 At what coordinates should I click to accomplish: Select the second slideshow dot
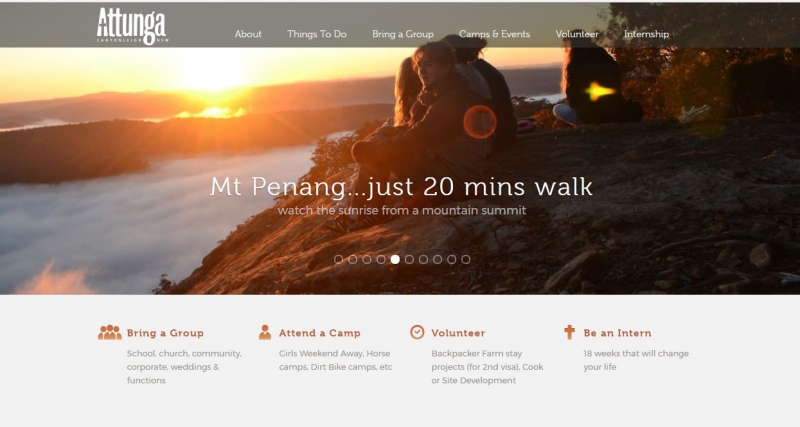coord(353,259)
